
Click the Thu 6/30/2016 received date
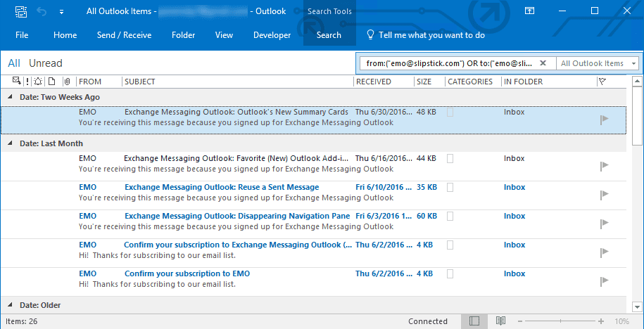click(x=384, y=112)
